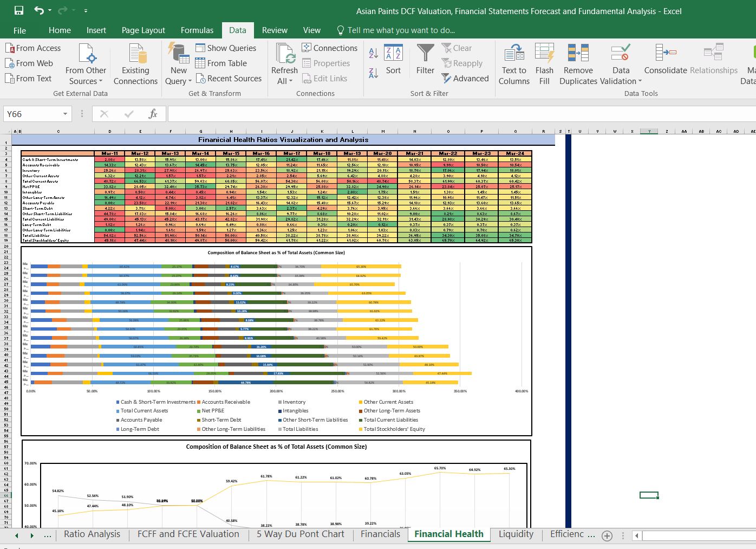Screen dimensions: 756x549
Task: Open Data Validation dropdown
Action: click(x=621, y=64)
